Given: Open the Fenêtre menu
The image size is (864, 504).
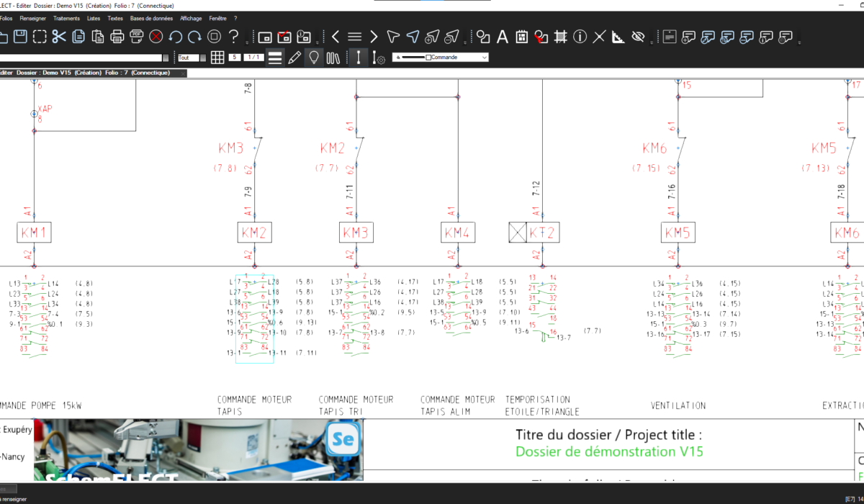Looking at the screenshot, I should [217, 18].
